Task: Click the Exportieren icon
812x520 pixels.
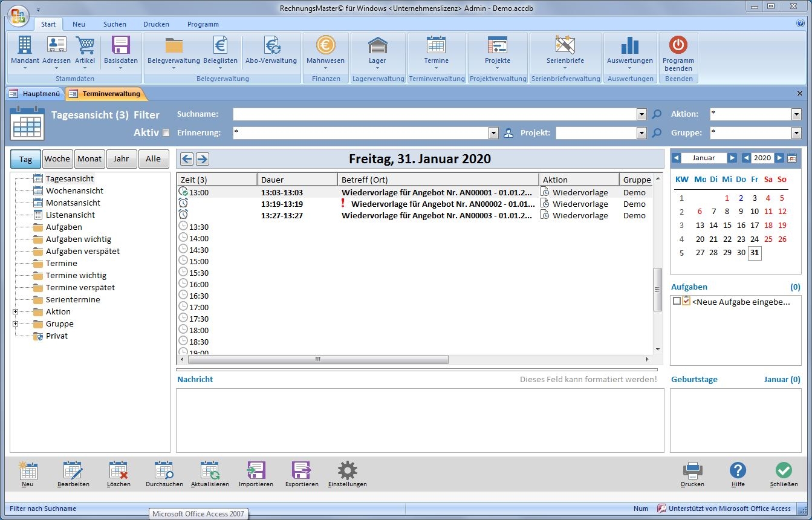Action: (x=301, y=471)
